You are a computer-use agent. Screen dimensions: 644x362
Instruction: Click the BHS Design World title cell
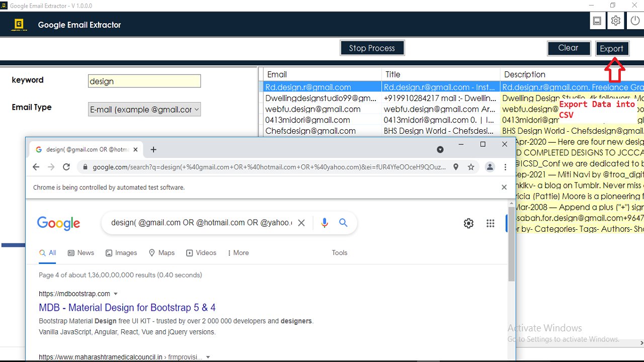pyautogui.click(x=441, y=131)
